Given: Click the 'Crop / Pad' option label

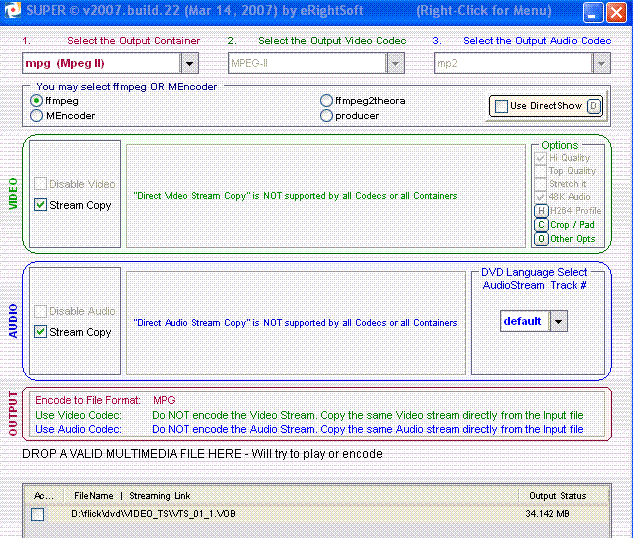Looking at the screenshot, I should click(572, 225).
